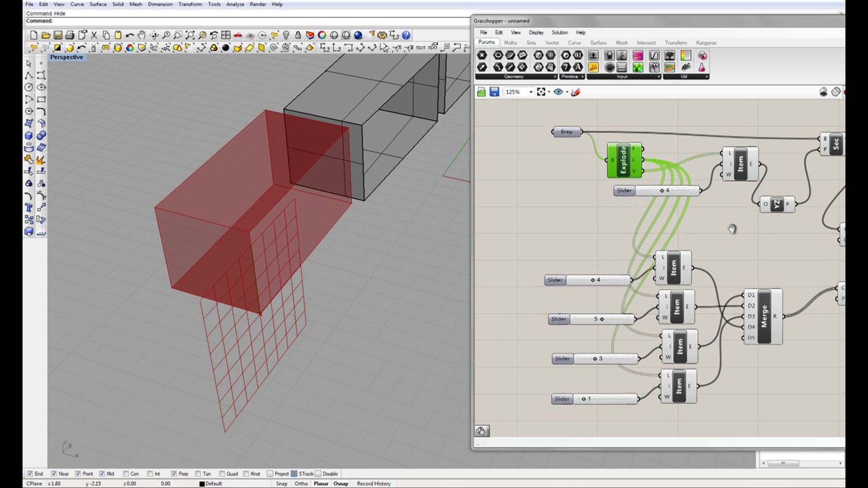Click the sketch pencil icon in the canvas toolbar
Screen dimensions: 868x488
pos(576,92)
